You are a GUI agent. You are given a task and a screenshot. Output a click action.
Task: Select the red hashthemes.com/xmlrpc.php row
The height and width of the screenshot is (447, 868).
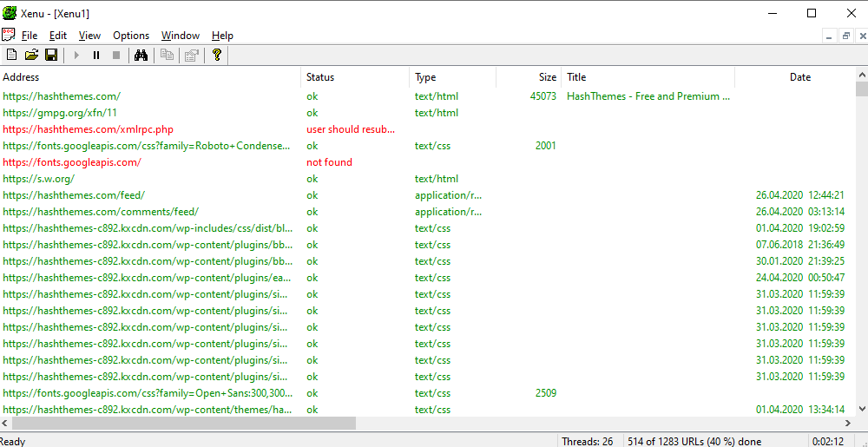428,129
